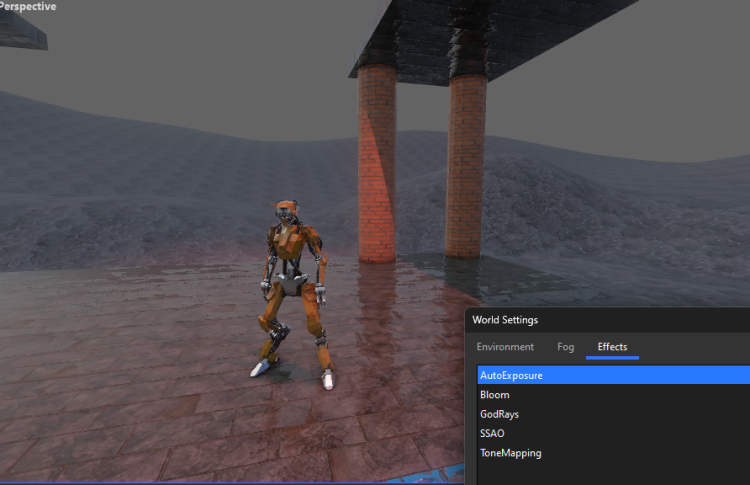Viewport: 750px width, 485px height.
Task: Pick the robot's right white foot
Action: 327,378
